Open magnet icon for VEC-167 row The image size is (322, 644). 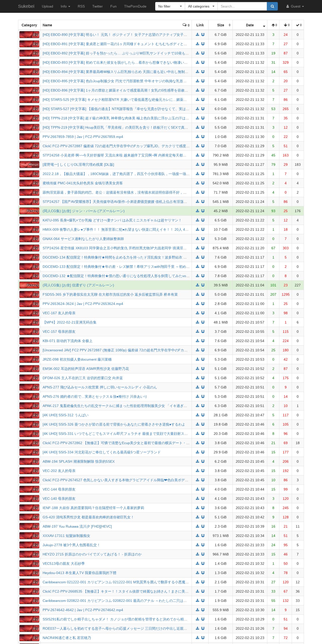(x=203, y=313)
